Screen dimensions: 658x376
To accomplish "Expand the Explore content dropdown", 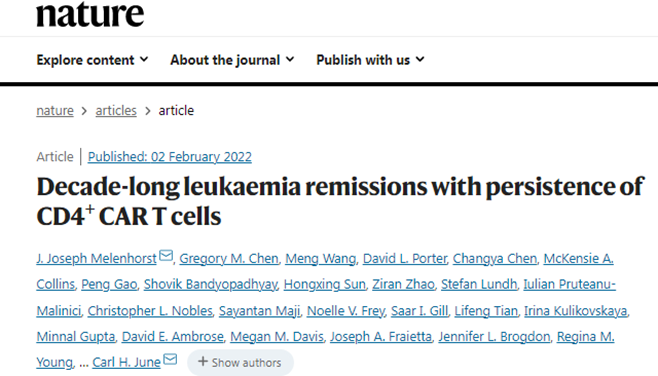I will pos(92,60).
